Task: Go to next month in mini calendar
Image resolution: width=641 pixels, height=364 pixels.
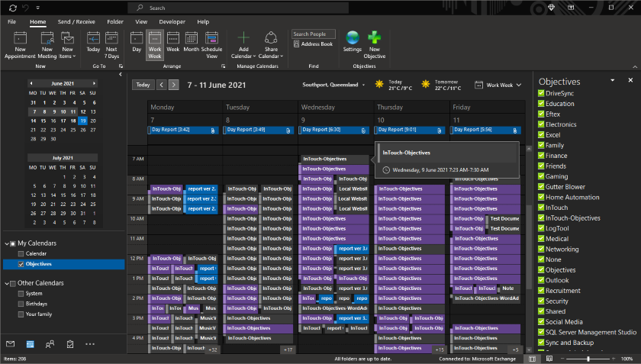Action: click(94, 83)
